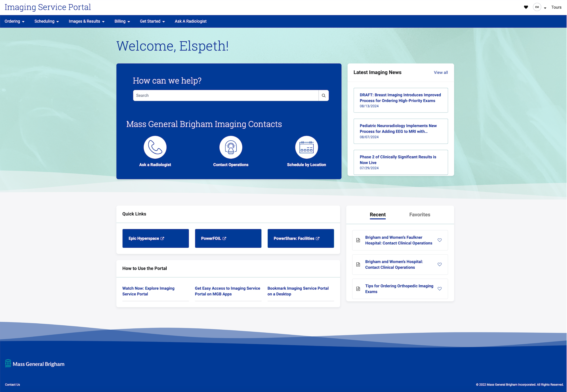Open favorites via the header heart icon
Viewport: 567px width, 392px height.
(x=526, y=7)
